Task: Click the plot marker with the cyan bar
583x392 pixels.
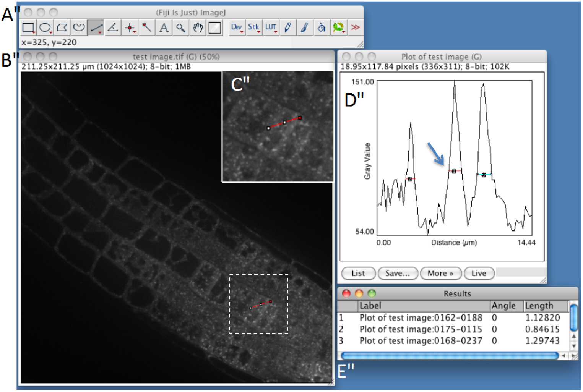Action: 484,175
